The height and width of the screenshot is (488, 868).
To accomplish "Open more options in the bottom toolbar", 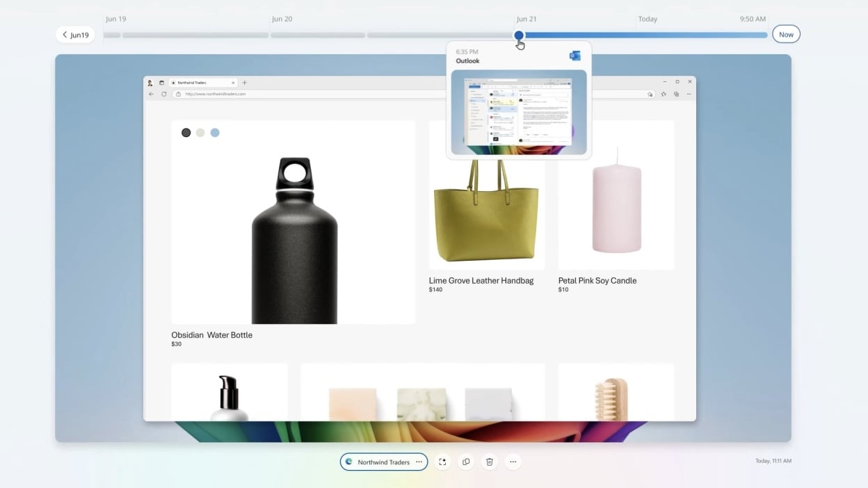I will click(x=513, y=462).
